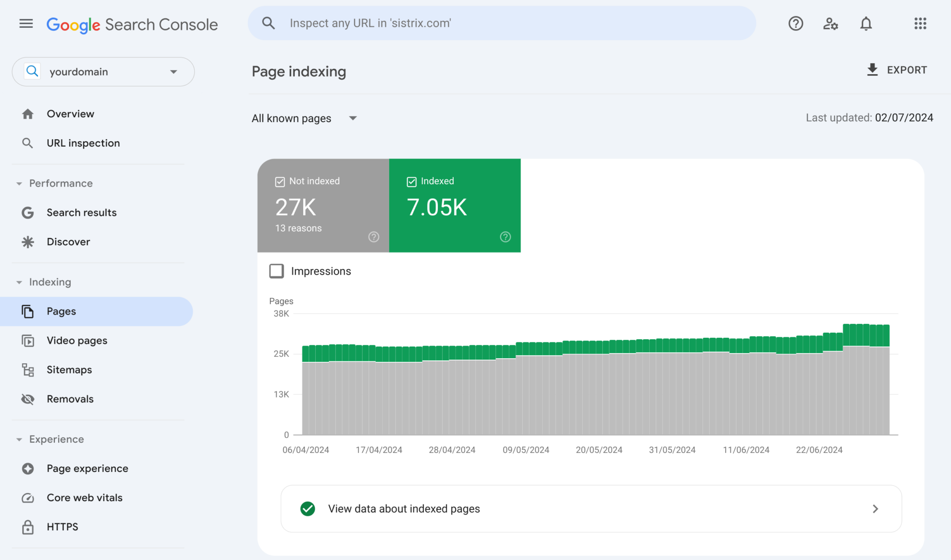Toggle the Not indexed card checkbox
This screenshot has height=560, width=951.
coord(280,181)
